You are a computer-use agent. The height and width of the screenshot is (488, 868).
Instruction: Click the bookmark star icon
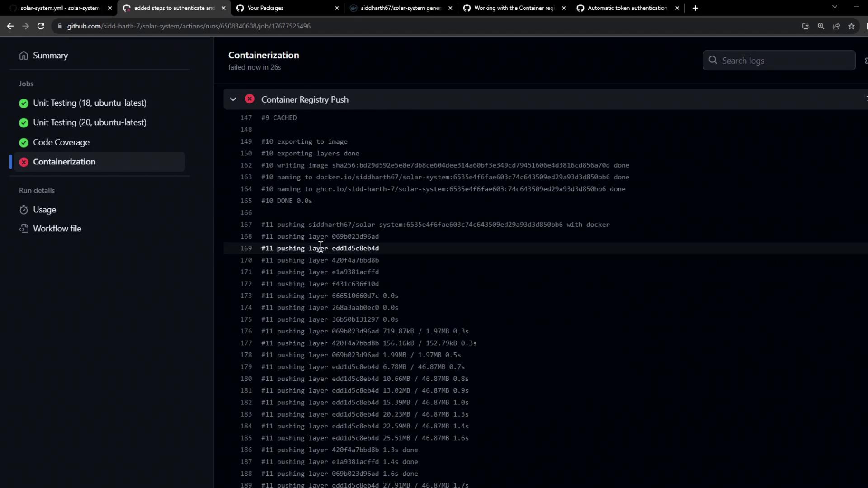(x=851, y=26)
